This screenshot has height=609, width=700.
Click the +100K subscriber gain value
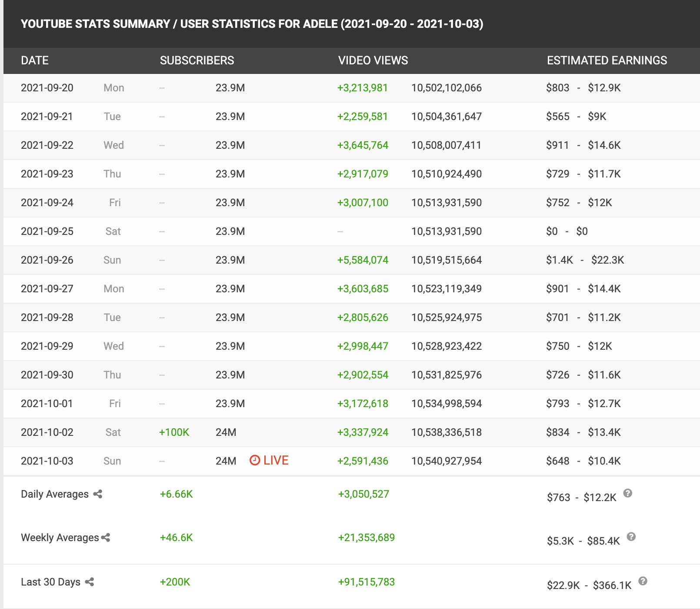(174, 432)
